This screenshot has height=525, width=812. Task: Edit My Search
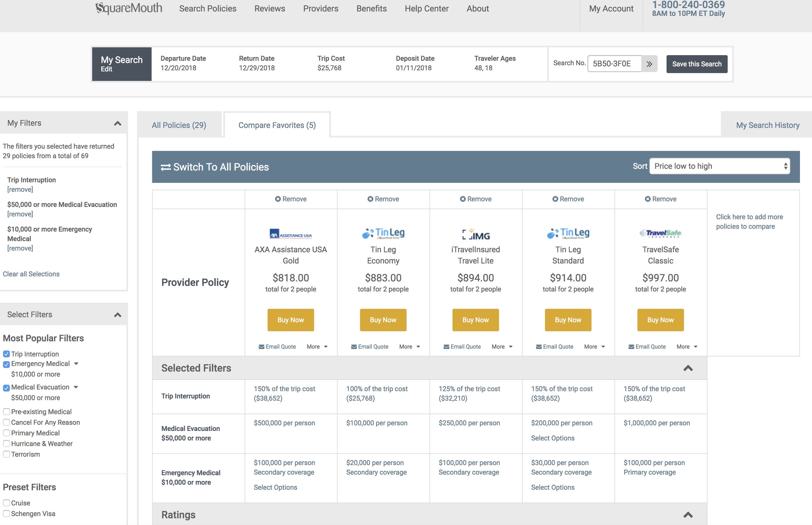[107, 69]
